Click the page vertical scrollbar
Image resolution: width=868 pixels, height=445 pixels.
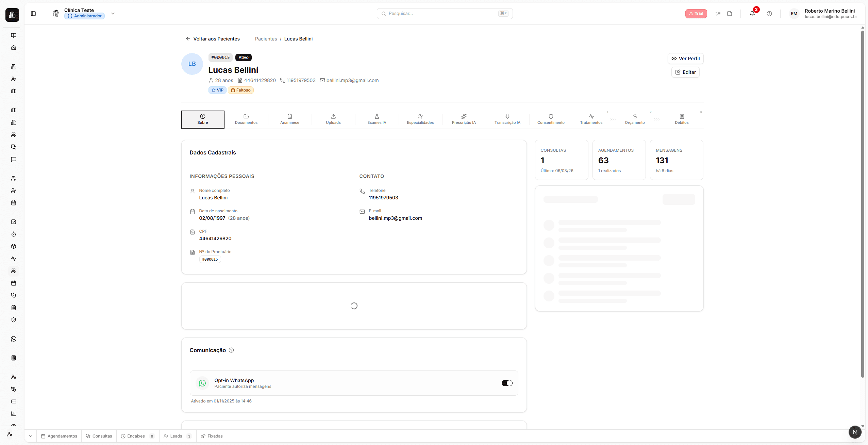coord(862,204)
